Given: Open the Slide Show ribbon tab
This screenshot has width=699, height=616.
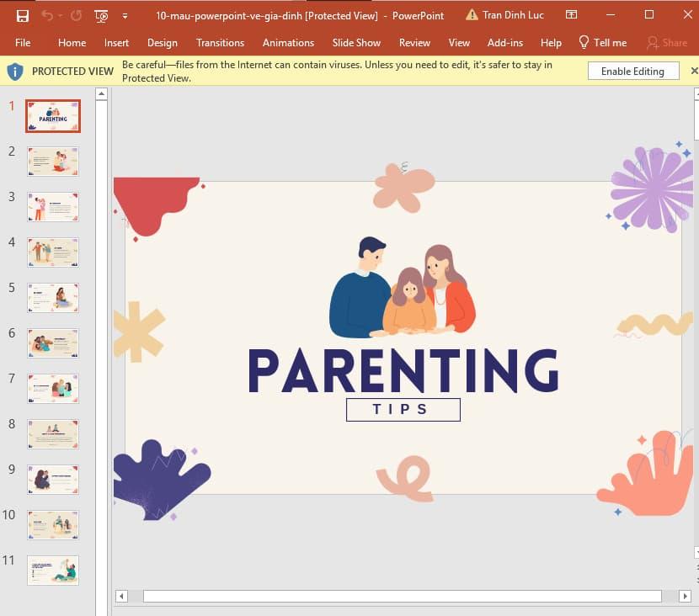Looking at the screenshot, I should [356, 43].
